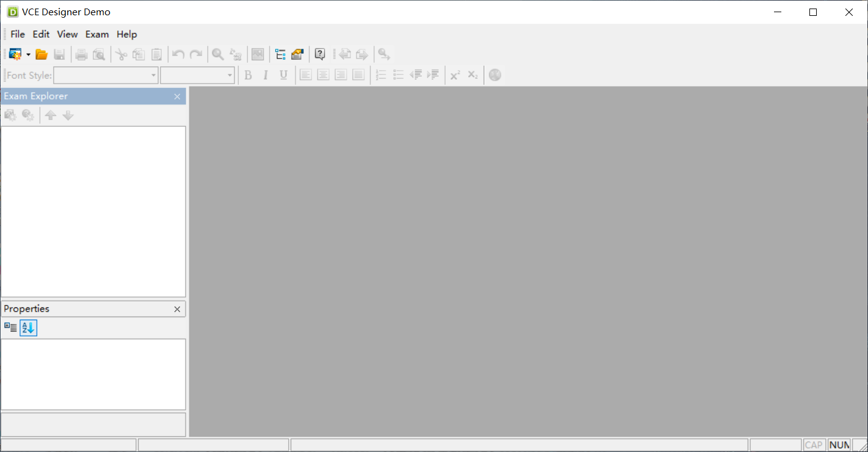Select the alphabetical sort icon in Properties
This screenshot has height=452, width=868.
tap(27, 328)
